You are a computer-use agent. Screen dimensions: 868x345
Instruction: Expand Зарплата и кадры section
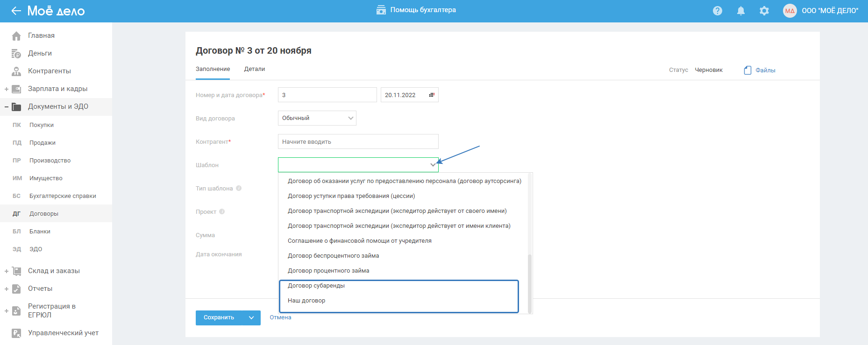pos(7,89)
